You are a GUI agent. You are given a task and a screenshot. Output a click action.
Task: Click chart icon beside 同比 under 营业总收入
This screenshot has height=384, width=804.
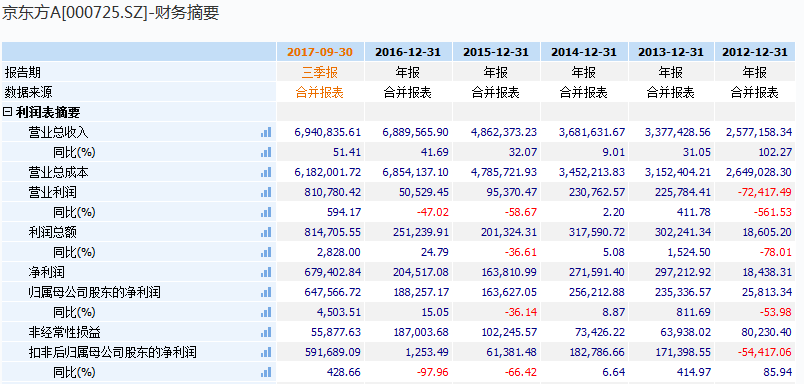[x=266, y=152]
